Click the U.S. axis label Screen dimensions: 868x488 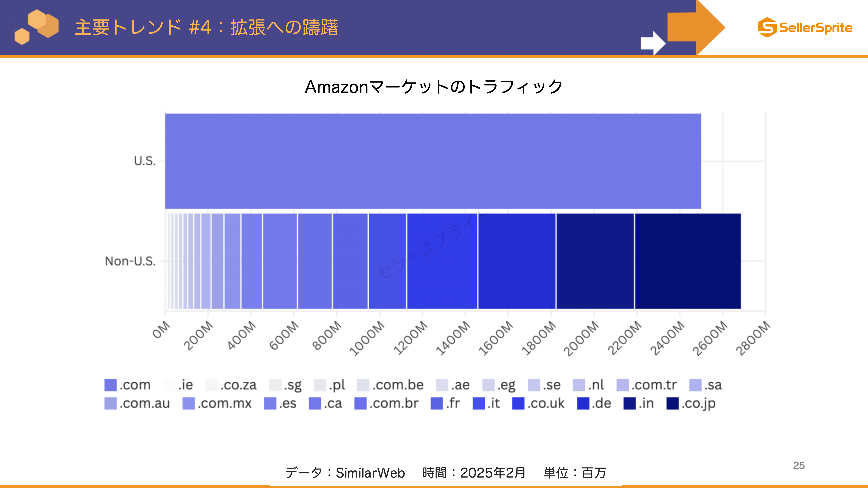click(145, 161)
